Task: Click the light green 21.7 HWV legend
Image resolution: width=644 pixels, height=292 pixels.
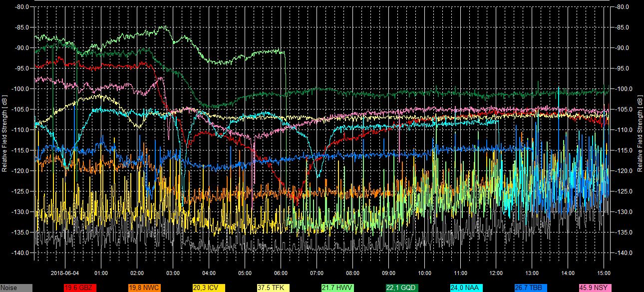Action: [x=337, y=288]
